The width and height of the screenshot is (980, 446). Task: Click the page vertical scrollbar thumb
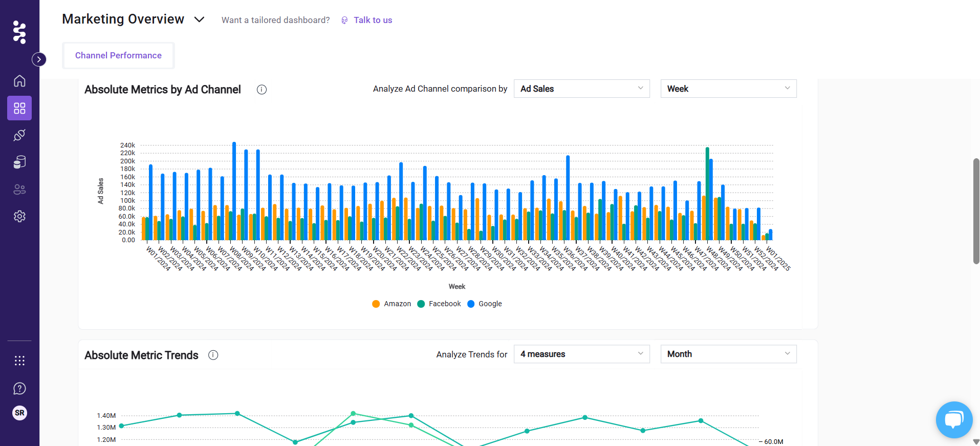pyautogui.click(x=976, y=211)
